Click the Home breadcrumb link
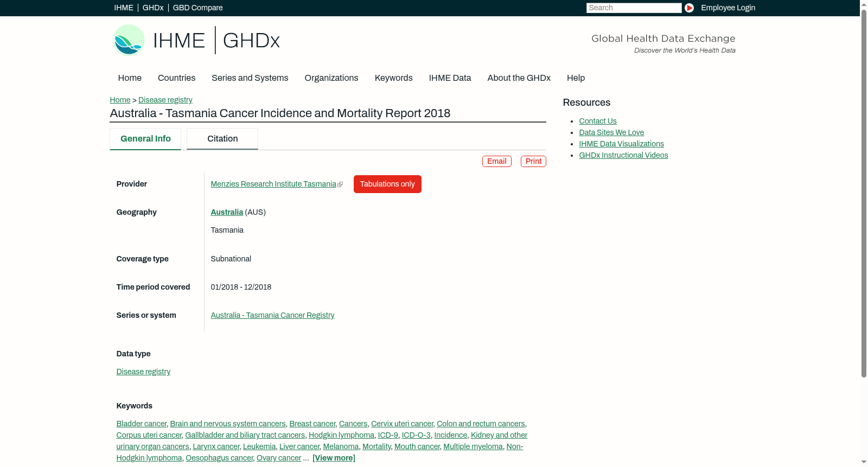This screenshot has height=467, width=868. point(120,100)
